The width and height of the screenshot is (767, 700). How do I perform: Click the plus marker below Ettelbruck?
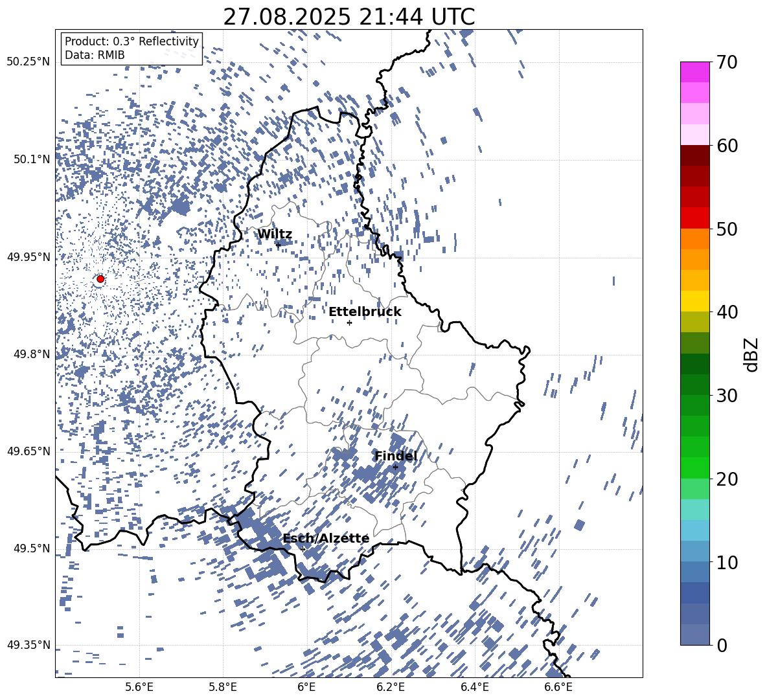pyautogui.click(x=349, y=322)
